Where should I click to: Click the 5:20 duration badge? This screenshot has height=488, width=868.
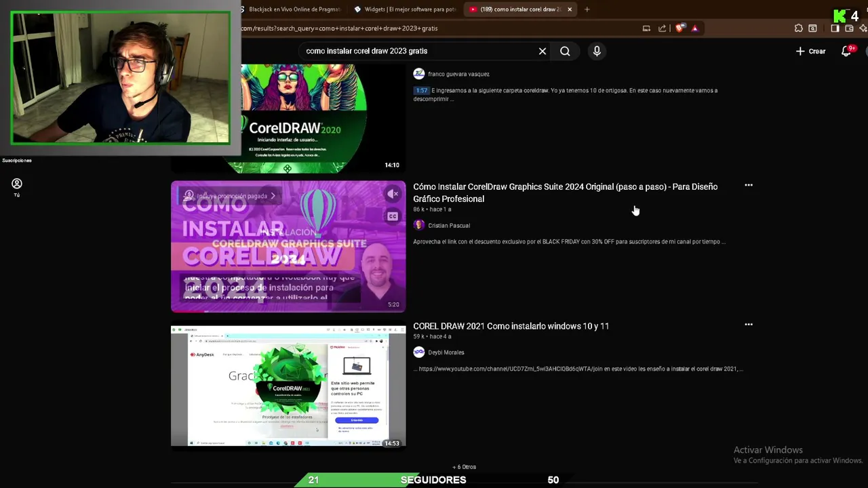tap(393, 304)
